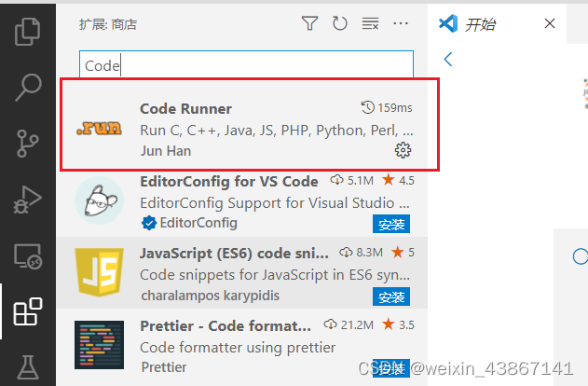Viewport: 588px width, 386px height.
Task: Open the Run and Debug view
Action: (27, 200)
